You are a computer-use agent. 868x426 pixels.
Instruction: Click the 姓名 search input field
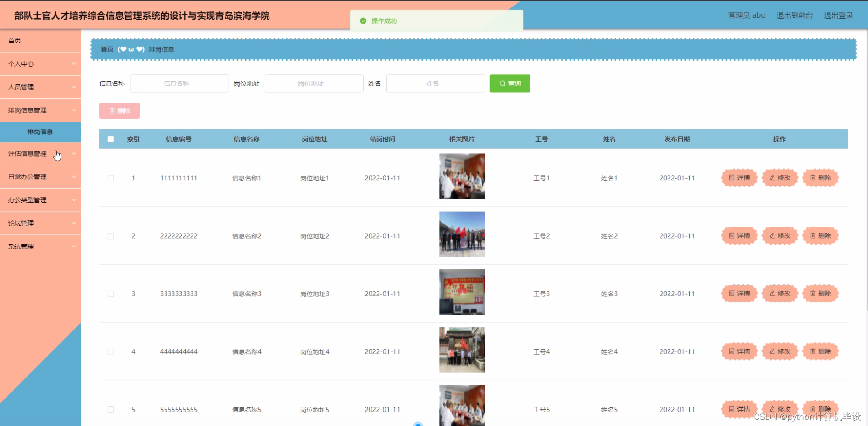point(435,83)
